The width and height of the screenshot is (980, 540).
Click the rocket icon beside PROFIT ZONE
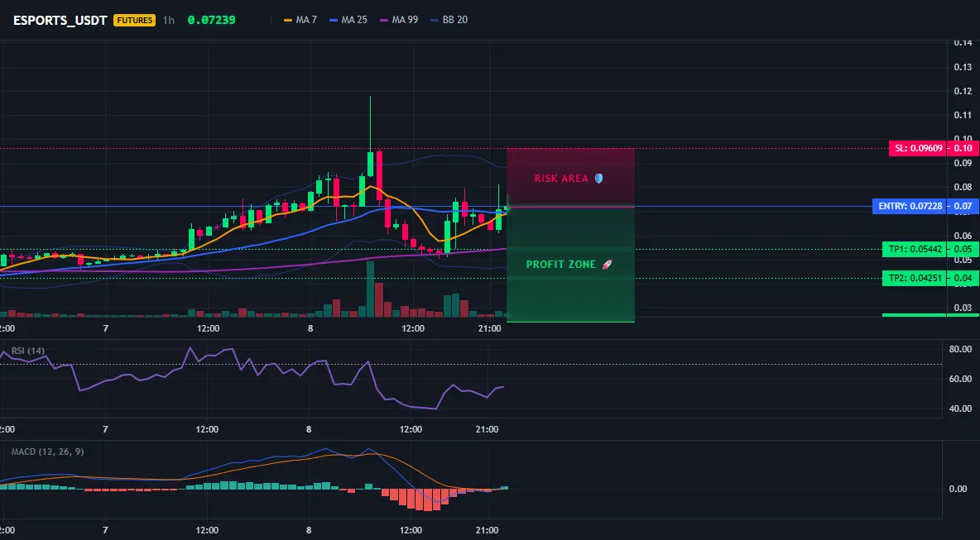[607, 265]
